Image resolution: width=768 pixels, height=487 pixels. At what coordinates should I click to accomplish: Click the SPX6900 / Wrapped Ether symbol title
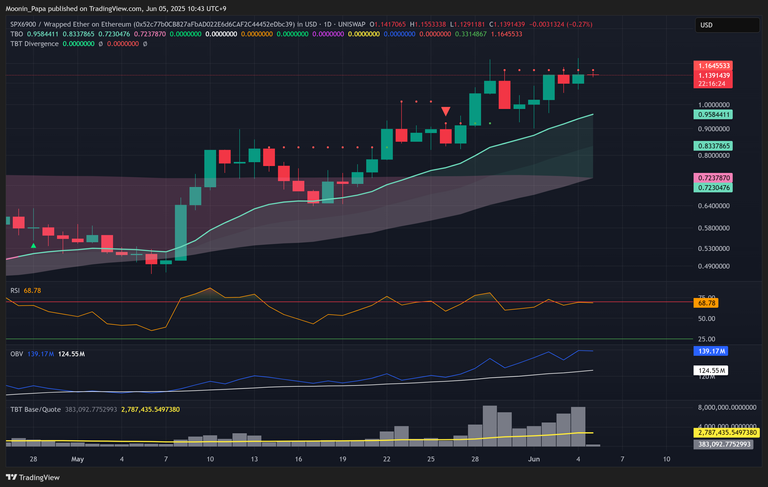[150, 22]
